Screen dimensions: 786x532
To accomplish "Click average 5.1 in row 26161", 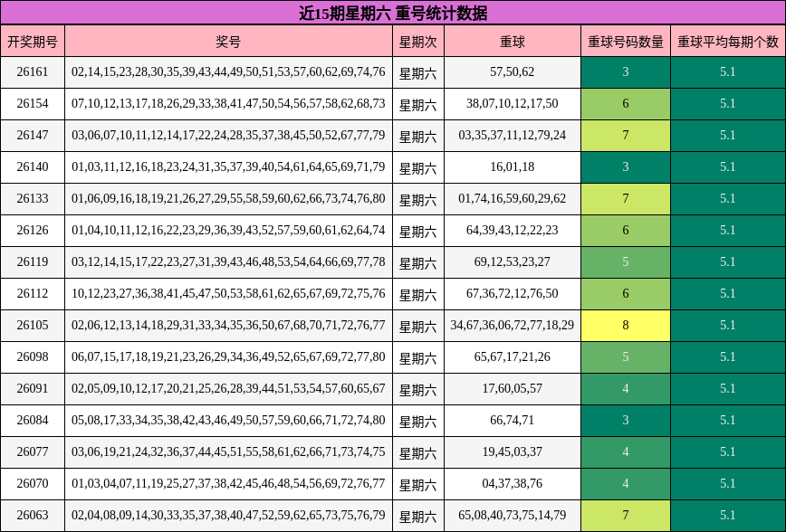I will [728, 72].
